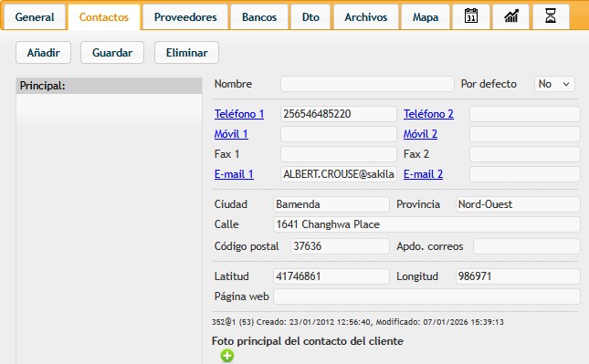Open the statistics chart icon tab

pyautogui.click(x=510, y=16)
